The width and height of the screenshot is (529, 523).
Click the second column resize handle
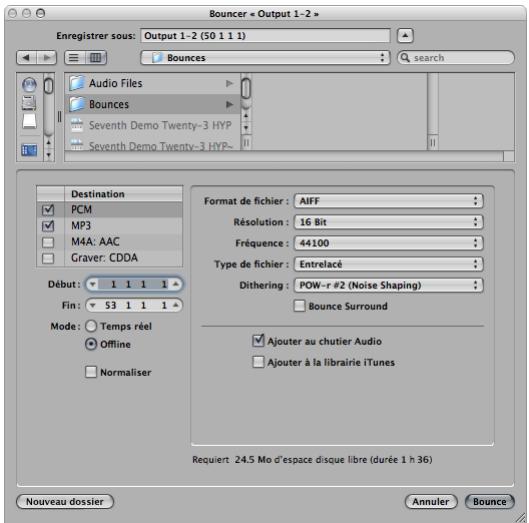click(x=433, y=143)
